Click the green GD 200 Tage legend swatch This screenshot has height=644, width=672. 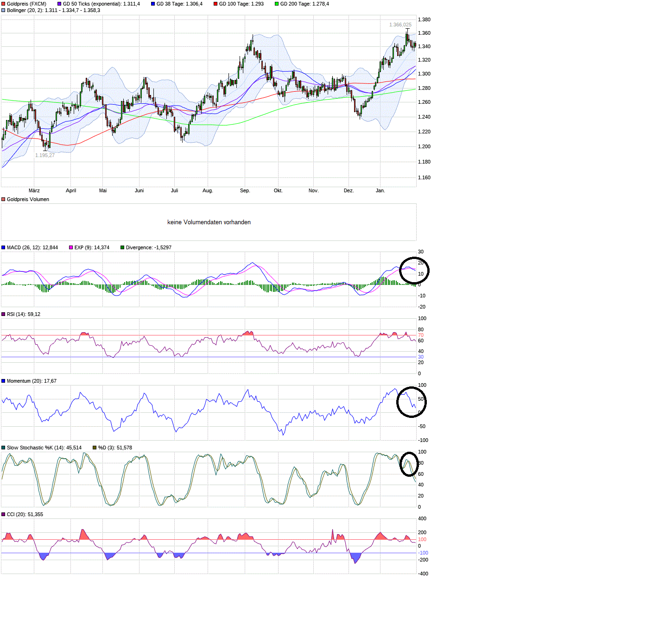coord(277,4)
